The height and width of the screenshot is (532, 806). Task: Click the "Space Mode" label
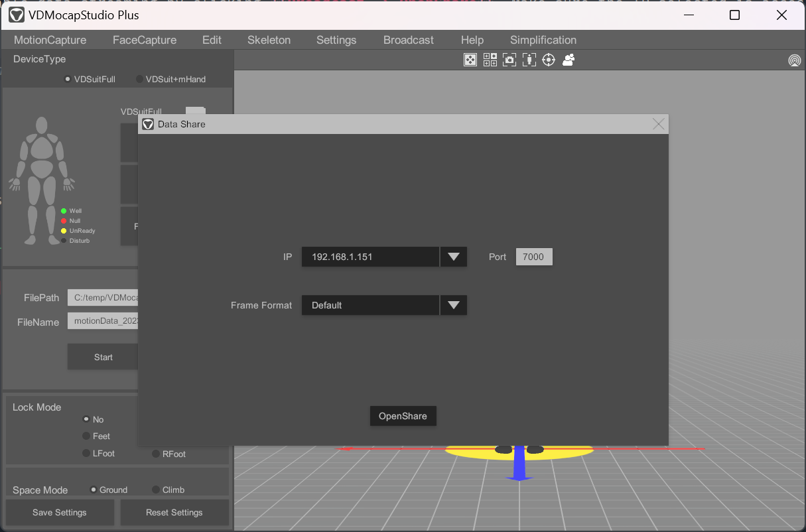click(x=40, y=490)
